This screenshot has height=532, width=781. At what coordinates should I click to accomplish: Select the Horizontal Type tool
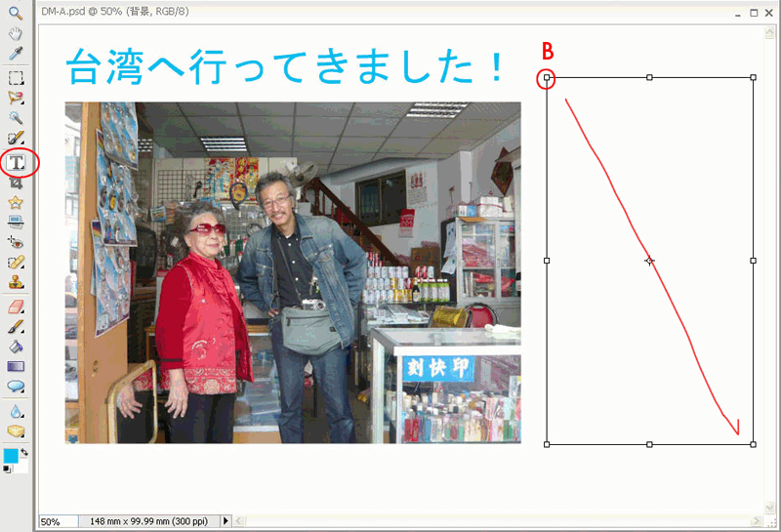(17, 162)
